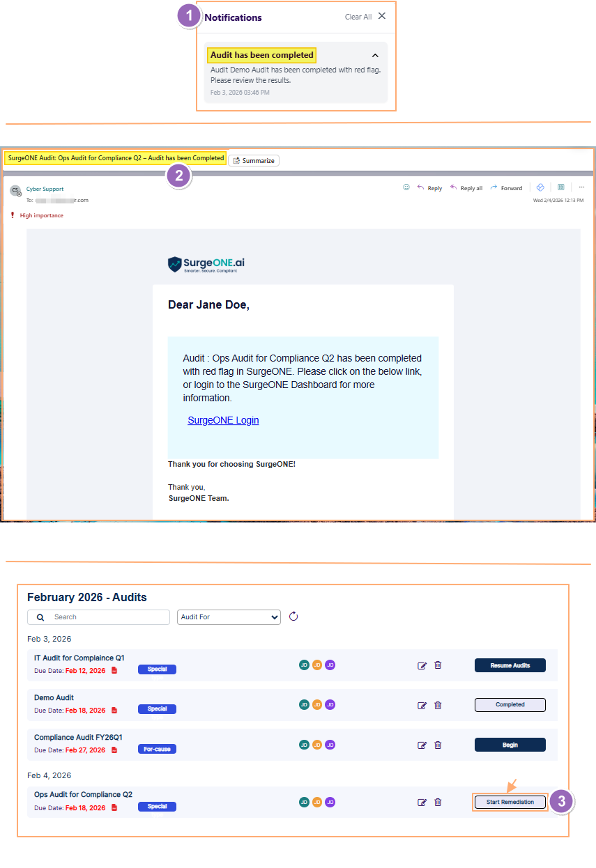This screenshot has width=596, height=868.
Task: Open the emoji reaction icon in email header
Action: pos(406,187)
